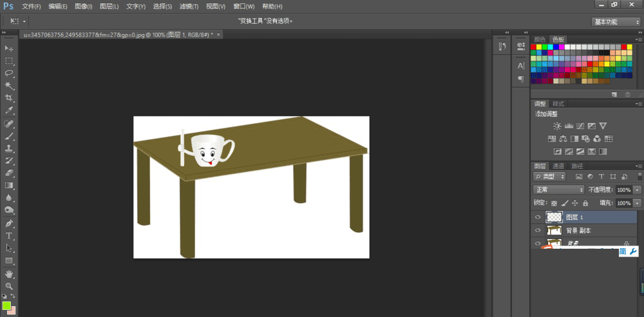Toggle pixel layer filter
This screenshot has height=317, width=644.
(579, 177)
